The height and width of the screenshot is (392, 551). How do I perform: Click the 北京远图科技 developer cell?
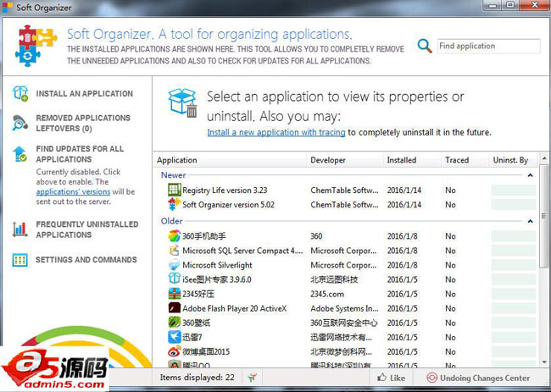tap(334, 279)
